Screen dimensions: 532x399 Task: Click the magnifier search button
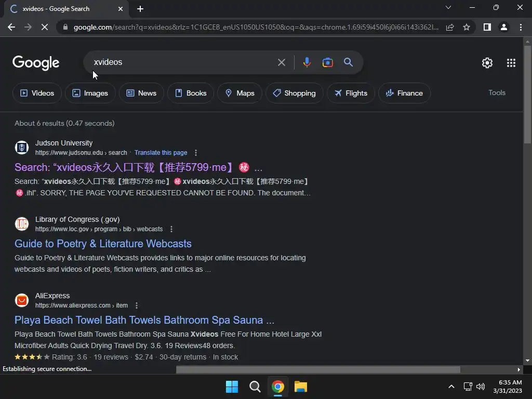tap(348, 62)
